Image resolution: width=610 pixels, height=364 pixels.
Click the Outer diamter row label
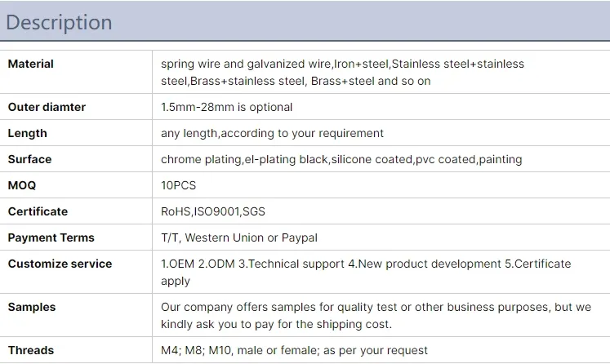(x=47, y=107)
